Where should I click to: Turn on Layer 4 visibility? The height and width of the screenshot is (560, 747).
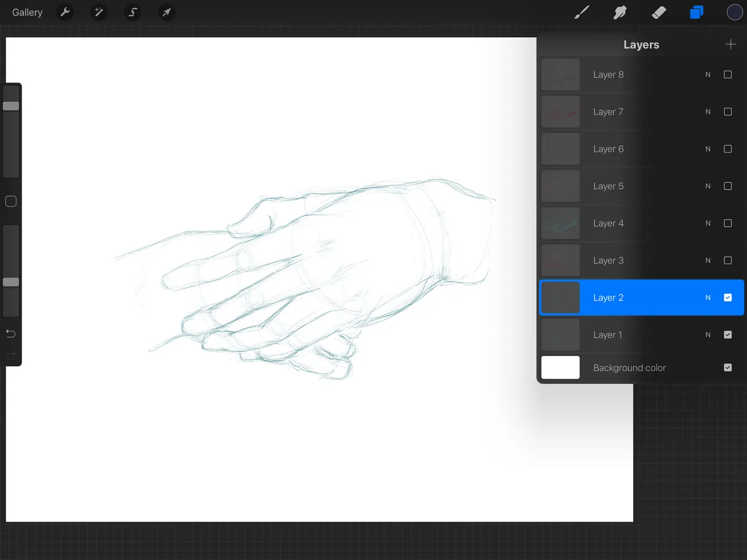coord(728,223)
